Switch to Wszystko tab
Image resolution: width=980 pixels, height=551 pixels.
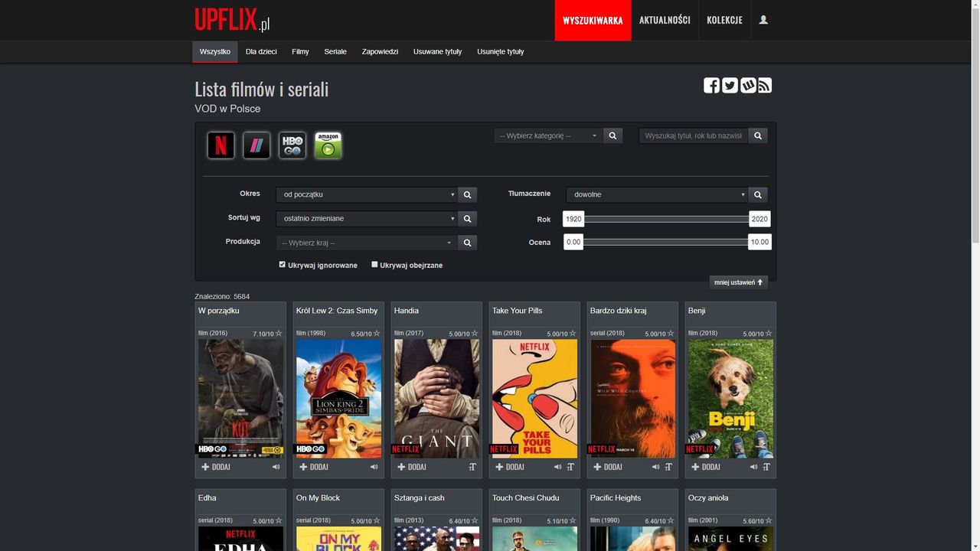click(215, 52)
